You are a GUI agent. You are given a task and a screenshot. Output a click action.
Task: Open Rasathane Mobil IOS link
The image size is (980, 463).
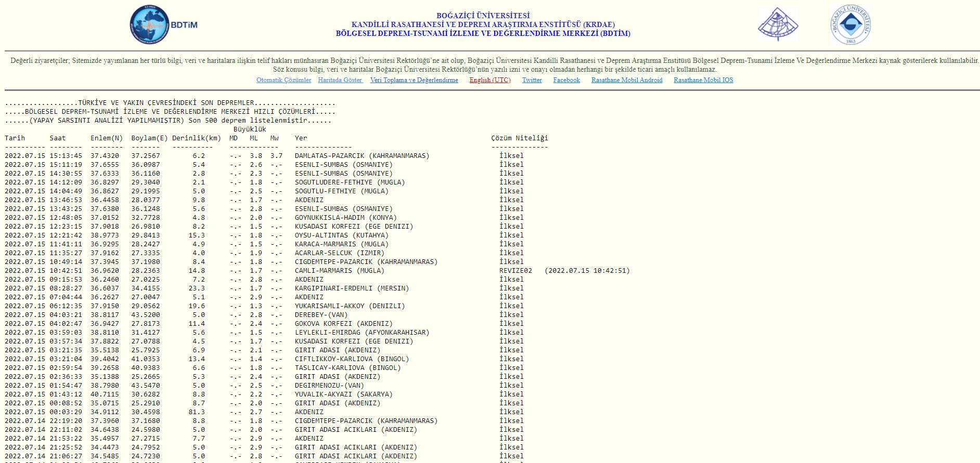click(x=703, y=80)
